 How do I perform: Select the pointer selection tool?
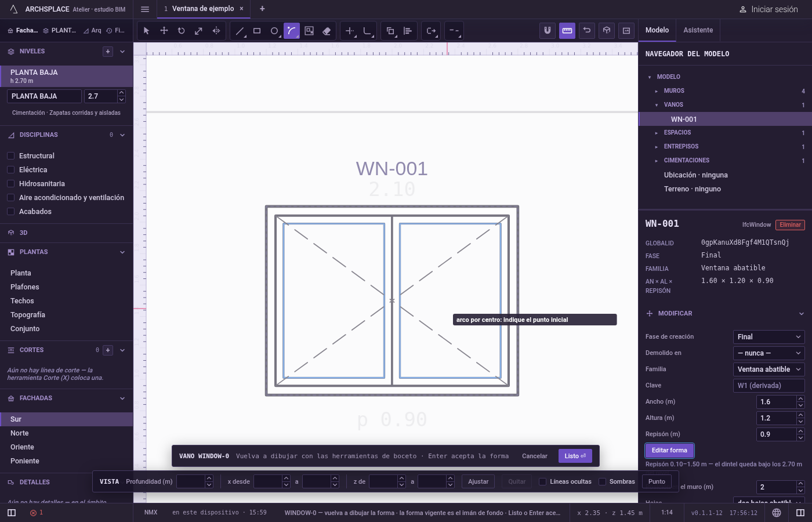point(146,31)
